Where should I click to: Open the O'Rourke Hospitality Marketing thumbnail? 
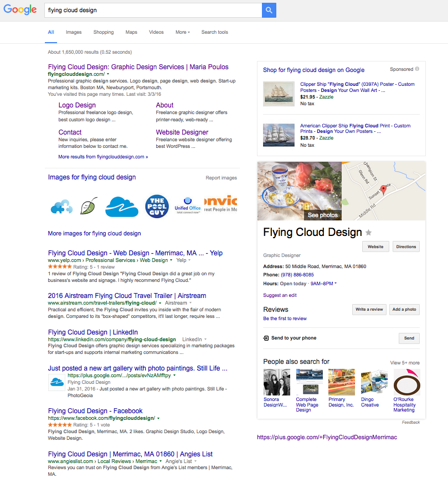(x=406, y=382)
